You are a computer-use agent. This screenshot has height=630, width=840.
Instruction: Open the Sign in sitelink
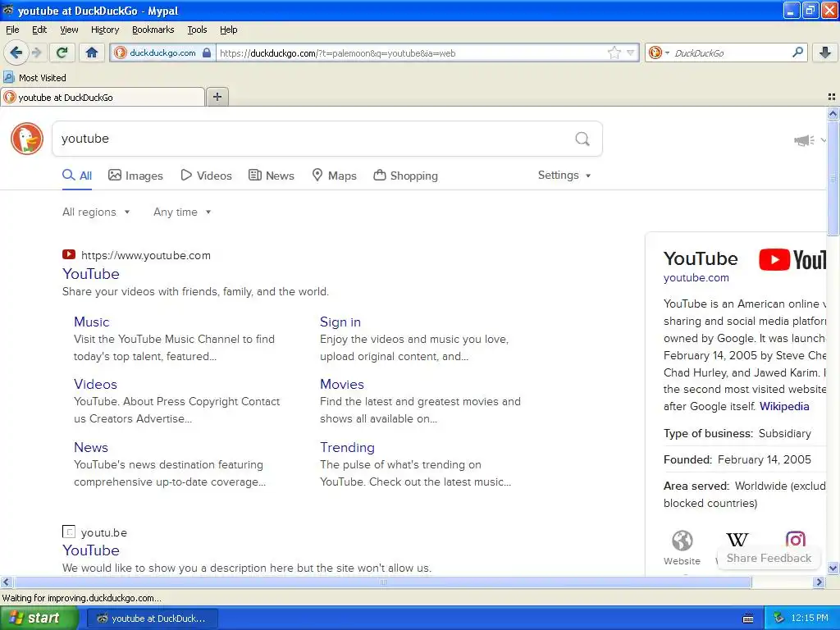tap(340, 322)
